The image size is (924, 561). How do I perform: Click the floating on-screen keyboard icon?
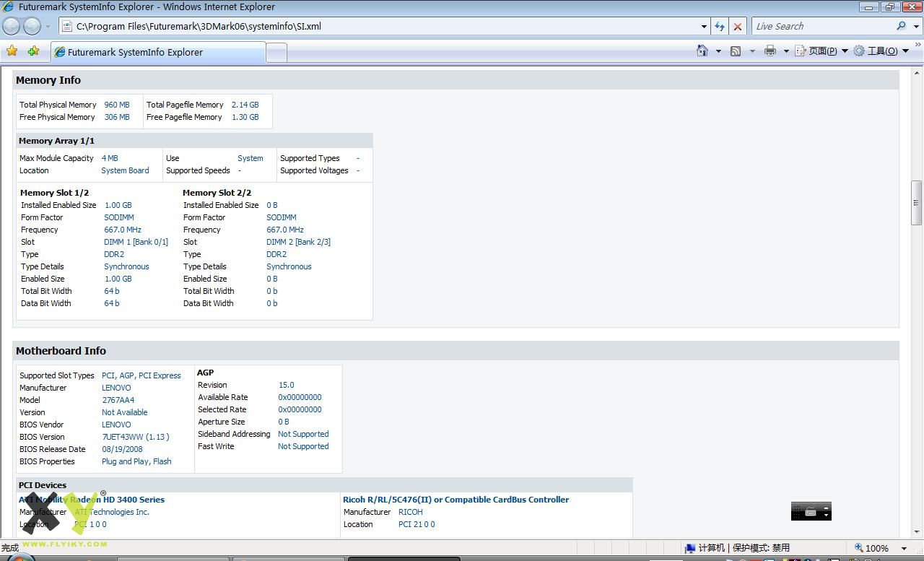811,511
